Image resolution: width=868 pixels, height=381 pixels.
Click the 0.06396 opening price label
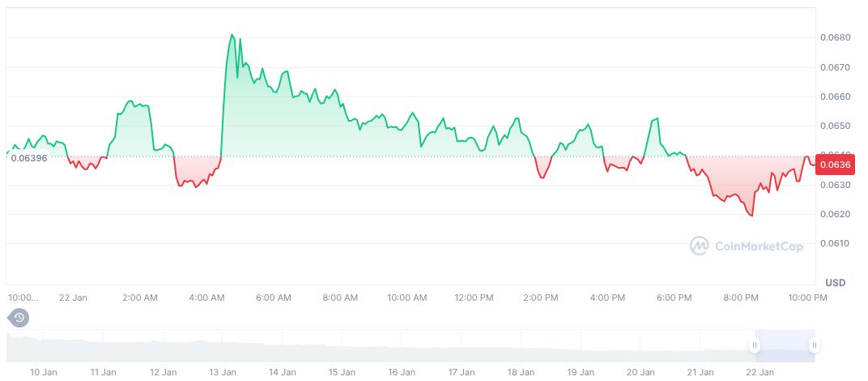(28, 157)
